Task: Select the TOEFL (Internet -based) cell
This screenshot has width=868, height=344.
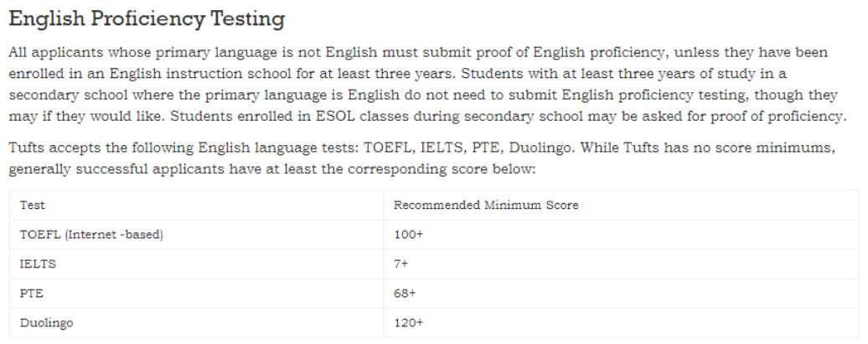Action: (196, 234)
